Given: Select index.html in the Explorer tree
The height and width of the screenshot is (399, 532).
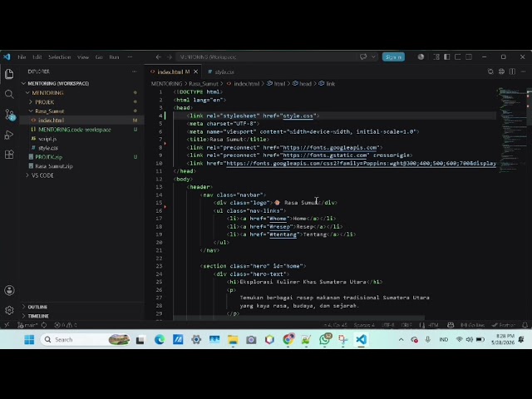Looking at the screenshot, I should click(x=82, y=120).
